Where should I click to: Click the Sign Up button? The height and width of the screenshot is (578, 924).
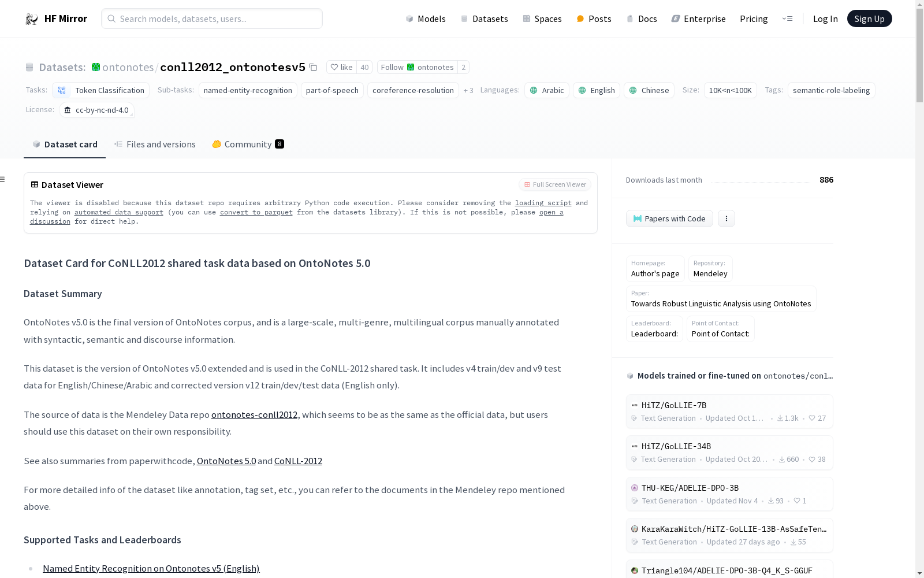click(869, 18)
